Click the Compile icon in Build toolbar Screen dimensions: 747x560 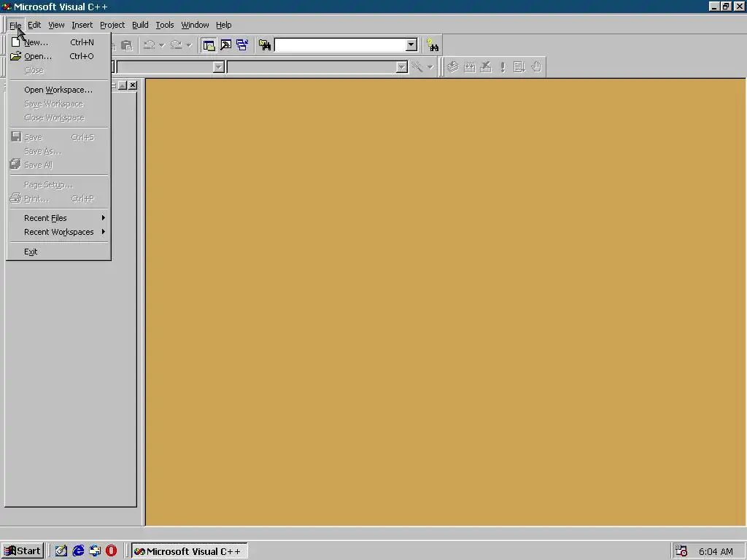pyautogui.click(x=452, y=67)
